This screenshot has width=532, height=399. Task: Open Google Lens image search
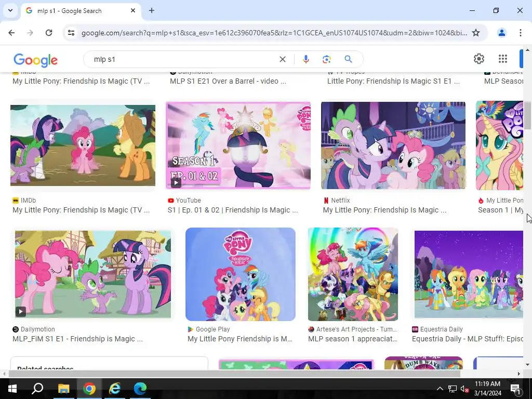[x=326, y=59]
